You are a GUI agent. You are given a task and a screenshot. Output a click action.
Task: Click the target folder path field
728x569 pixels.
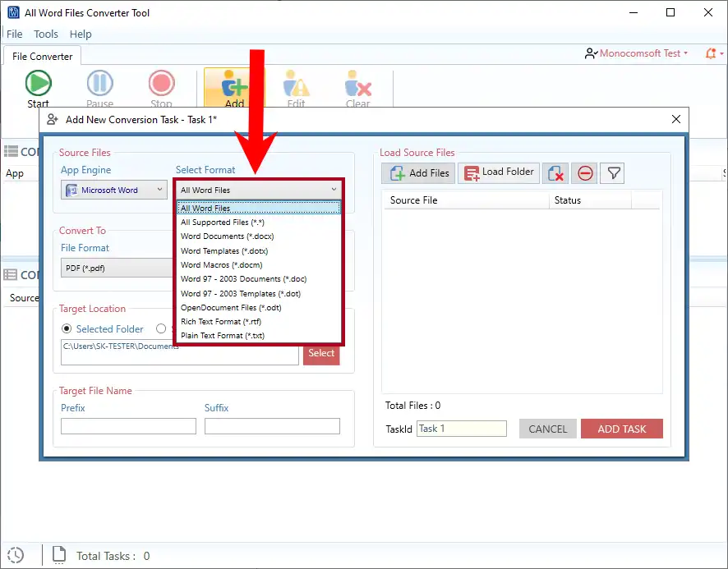tap(180, 353)
